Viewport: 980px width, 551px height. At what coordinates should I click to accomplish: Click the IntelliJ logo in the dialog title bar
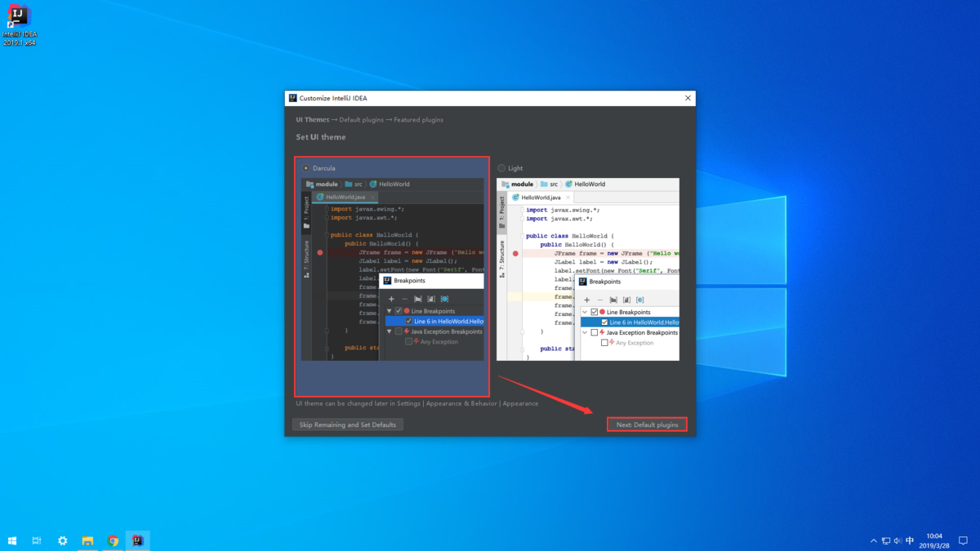click(x=293, y=98)
